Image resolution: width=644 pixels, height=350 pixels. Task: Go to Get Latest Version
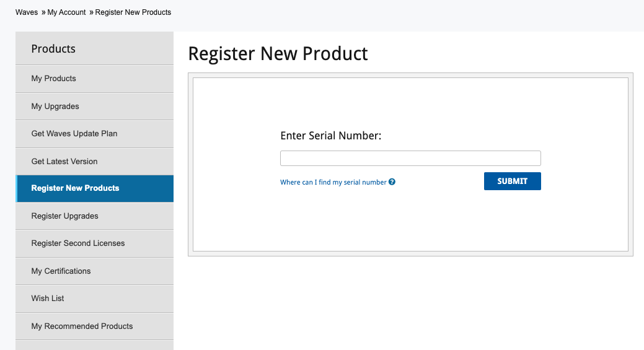(94, 161)
